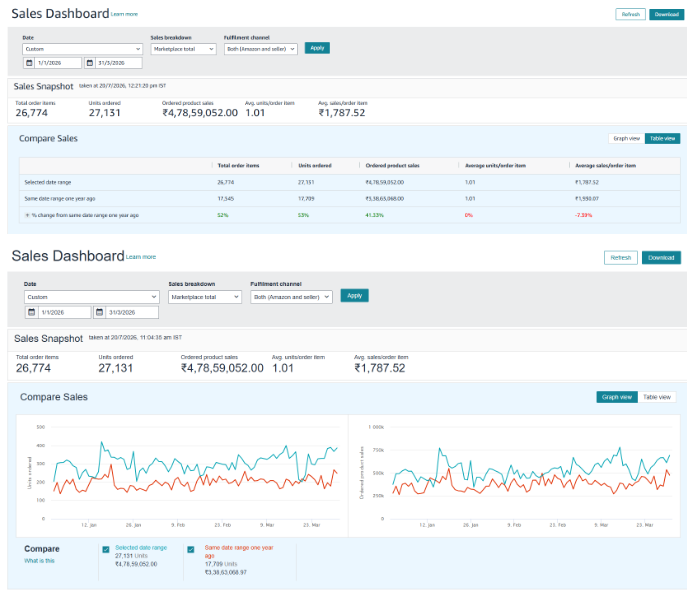Click the top Refresh button

click(x=630, y=14)
